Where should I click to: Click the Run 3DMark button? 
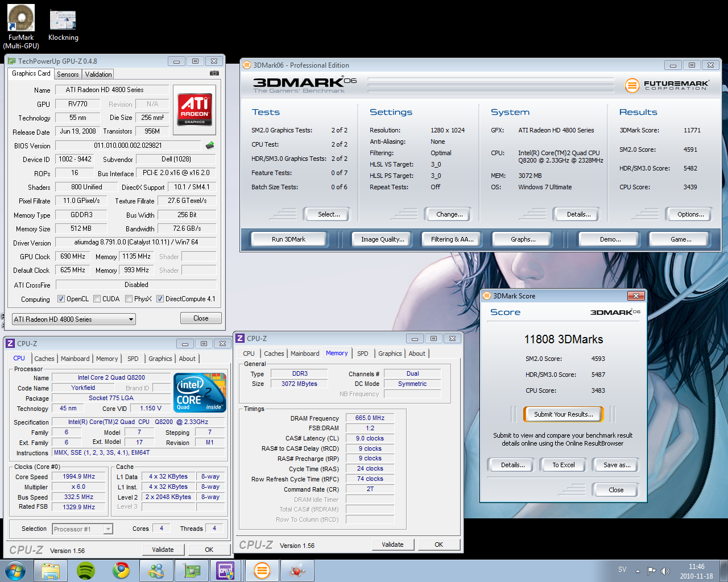point(289,239)
